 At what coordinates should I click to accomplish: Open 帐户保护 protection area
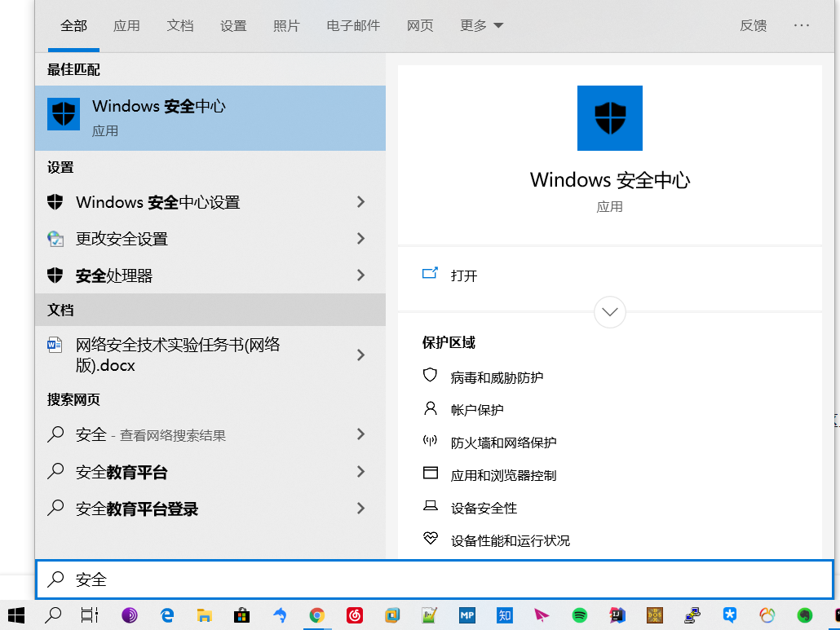[x=477, y=410]
